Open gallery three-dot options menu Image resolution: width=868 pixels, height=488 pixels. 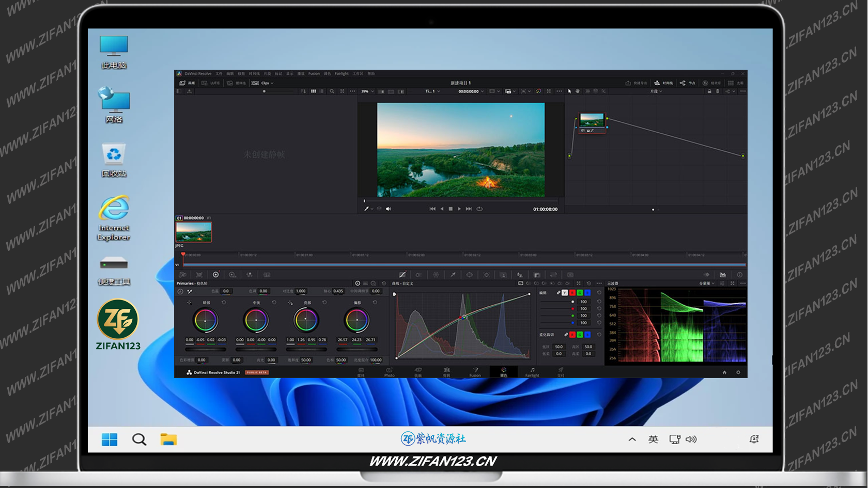coord(352,91)
